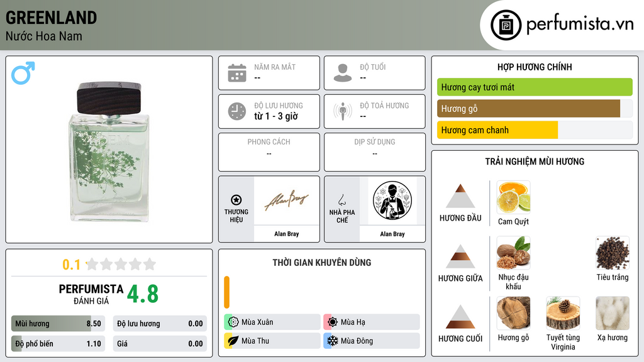Open the Tuyết tùng Virginia note image
644x362 pixels.
[x=563, y=313]
